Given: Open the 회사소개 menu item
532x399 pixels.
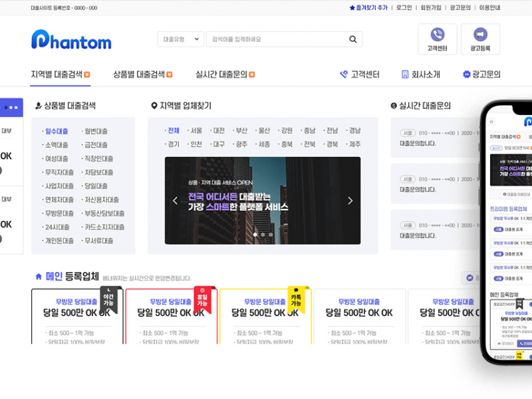Looking at the screenshot, I should coord(426,74).
